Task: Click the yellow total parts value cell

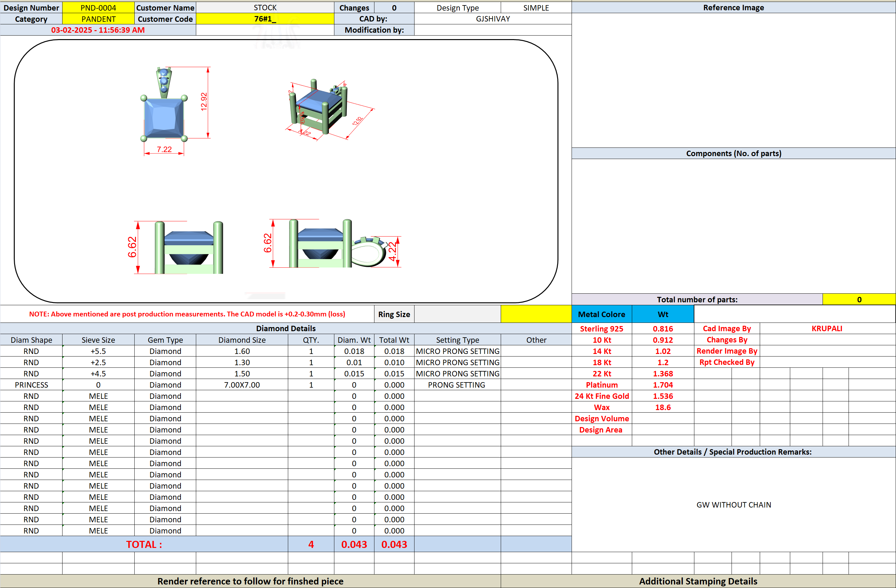Action: pyautogui.click(x=859, y=300)
